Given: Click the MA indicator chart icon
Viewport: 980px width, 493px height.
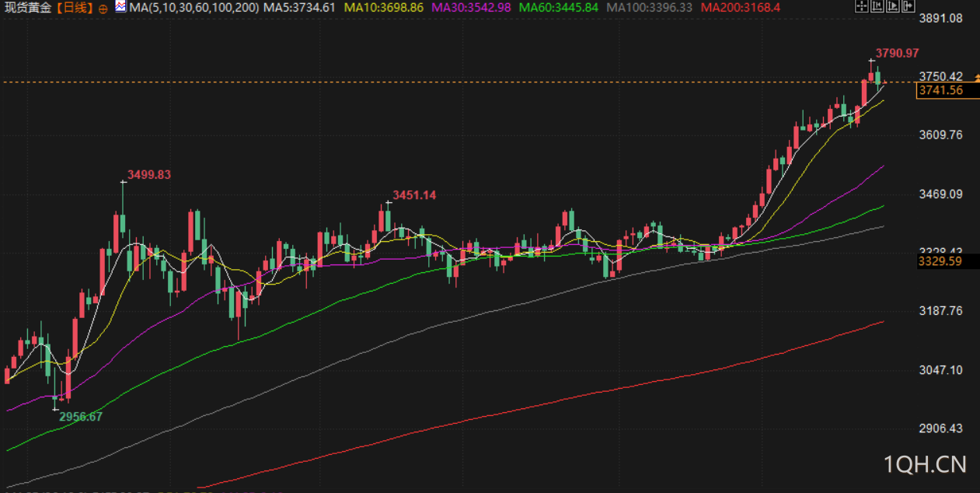Looking at the screenshot, I should [x=121, y=7].
